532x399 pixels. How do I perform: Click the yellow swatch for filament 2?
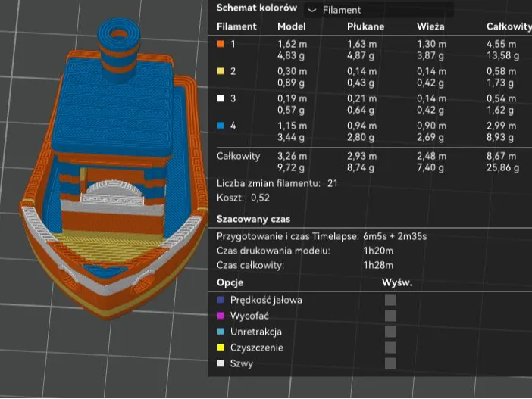[221, 71]
